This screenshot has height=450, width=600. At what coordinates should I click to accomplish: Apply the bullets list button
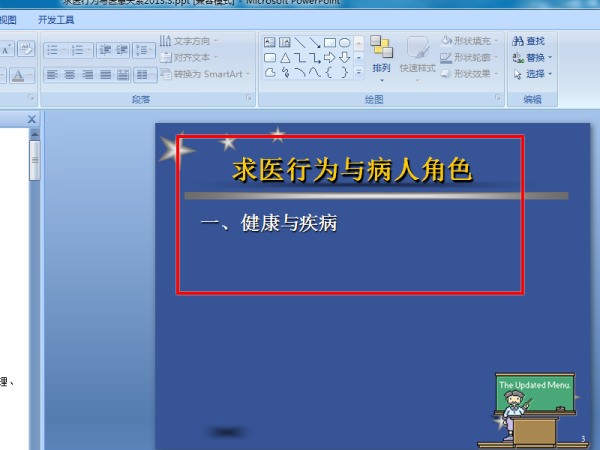tap(52, 50)
